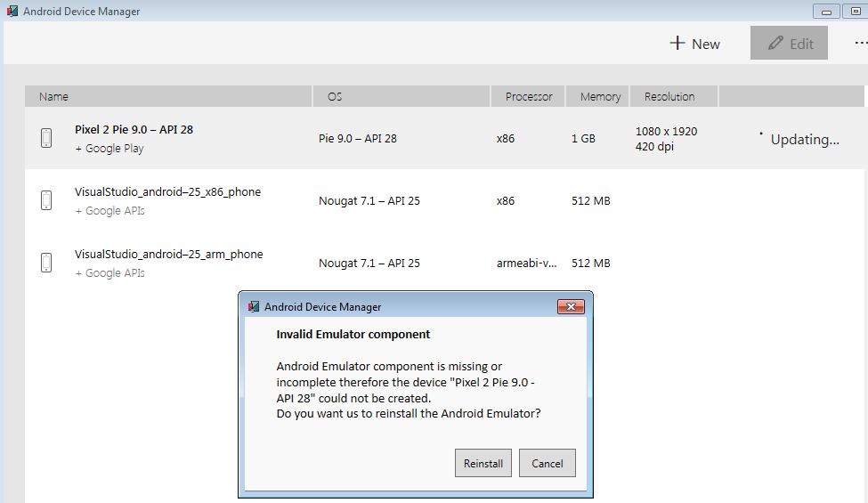Sort by the OS column header
Image resolution: width=868 pixels, height=503 pixels.
[x=402, y=96]
